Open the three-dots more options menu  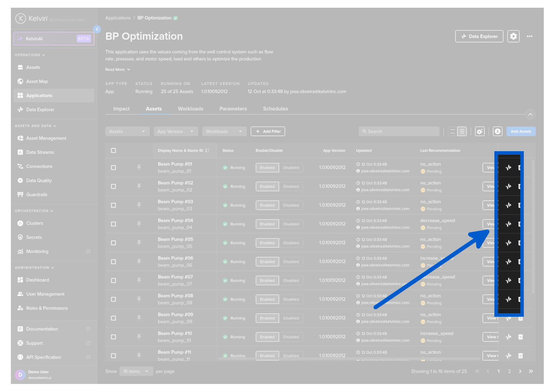click(x=529, y=36)
